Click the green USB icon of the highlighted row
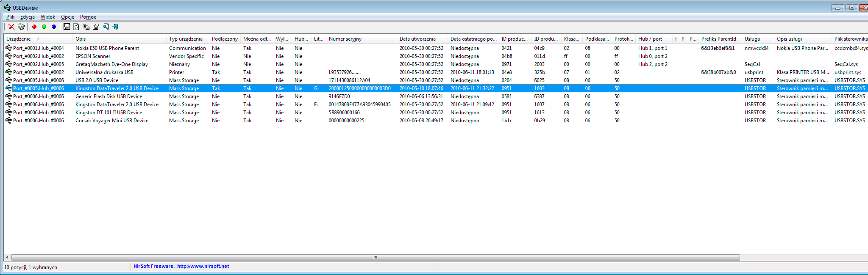This screenshot has height=275, width=868. coord(8,88)
